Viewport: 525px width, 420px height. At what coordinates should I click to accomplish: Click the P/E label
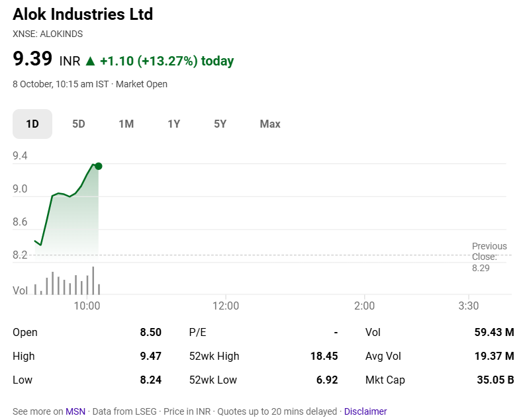(197, 333)
